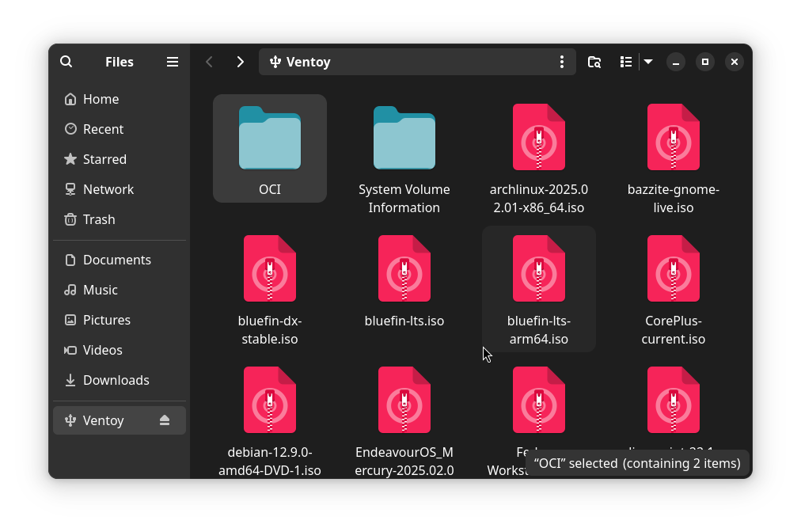Screen dimensions: 801x532
Task: Select the archlinux-2025.02.01-x86_64.iso file icon
Action: (539, 137)
